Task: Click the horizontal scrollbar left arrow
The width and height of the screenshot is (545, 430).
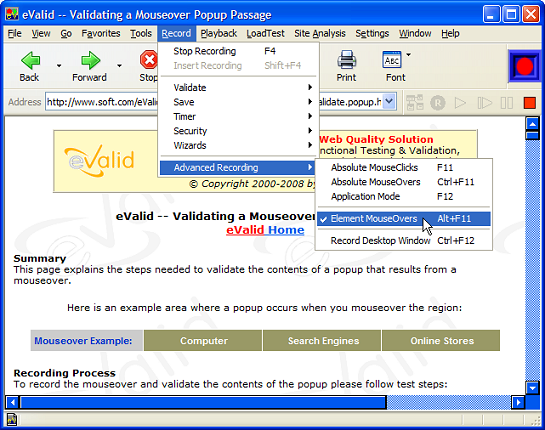Action: tap(12, 402)
